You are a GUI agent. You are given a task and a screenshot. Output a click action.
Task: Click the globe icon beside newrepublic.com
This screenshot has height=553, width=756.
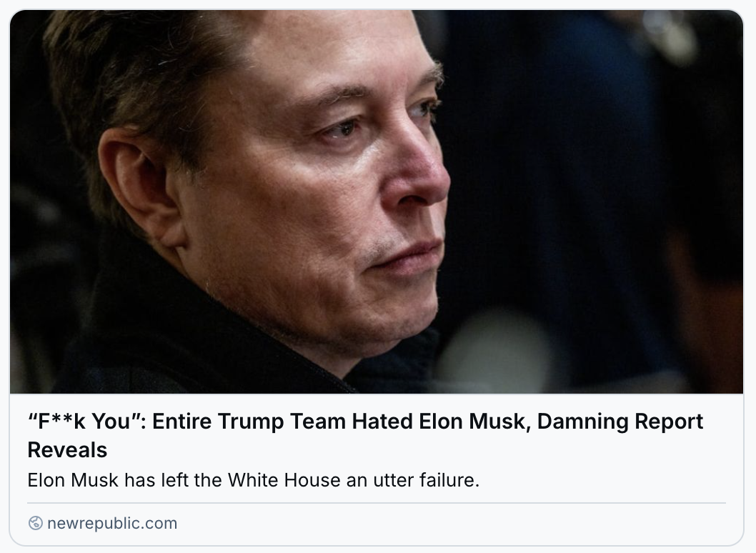pyautogui.click(x=36, y=523)
